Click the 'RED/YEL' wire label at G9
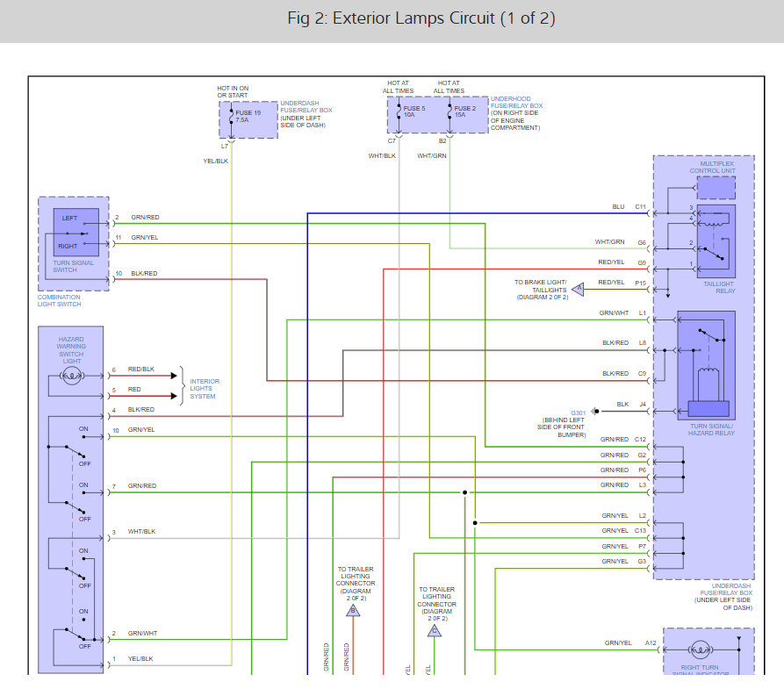Viewport: 784px width, 696px height. pos(611,262)
